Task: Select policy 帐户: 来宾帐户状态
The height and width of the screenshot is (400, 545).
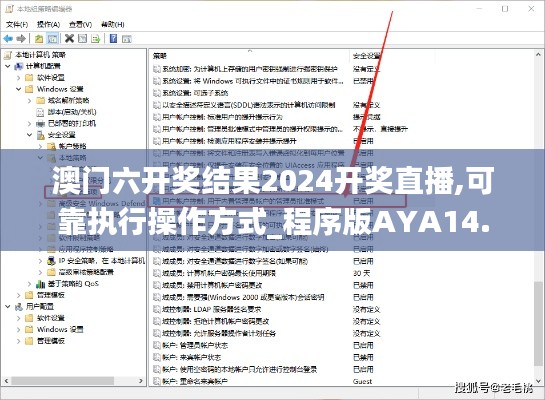Action: pyautogui.click(x=192, y=358)
